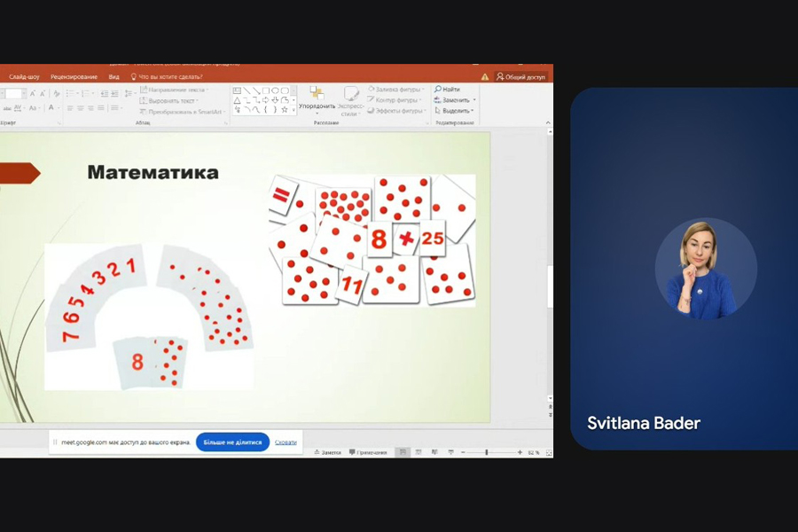Fit slide to current window icon

(549, 452)
